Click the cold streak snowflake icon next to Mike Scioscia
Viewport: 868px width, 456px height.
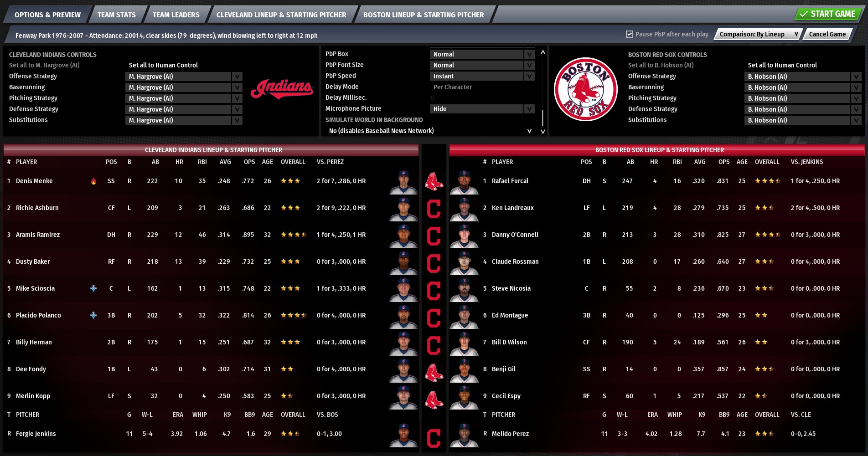(93, 288)
